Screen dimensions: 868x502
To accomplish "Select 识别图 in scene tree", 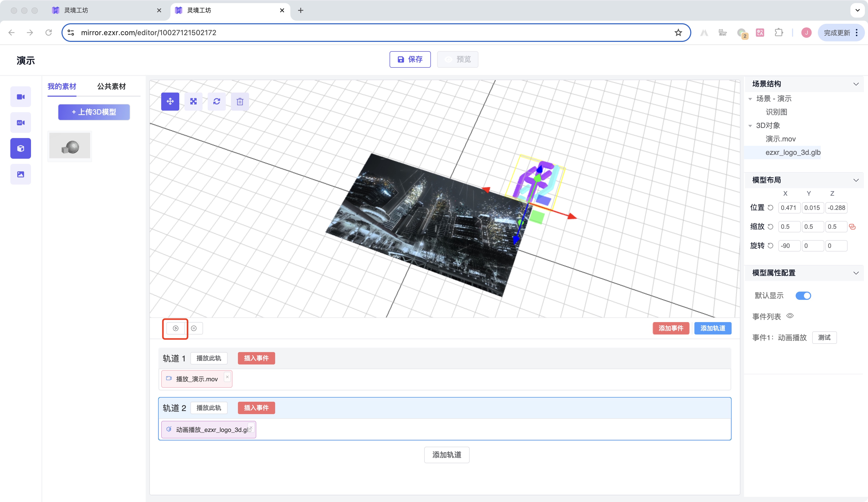I will tap(776, 112).
